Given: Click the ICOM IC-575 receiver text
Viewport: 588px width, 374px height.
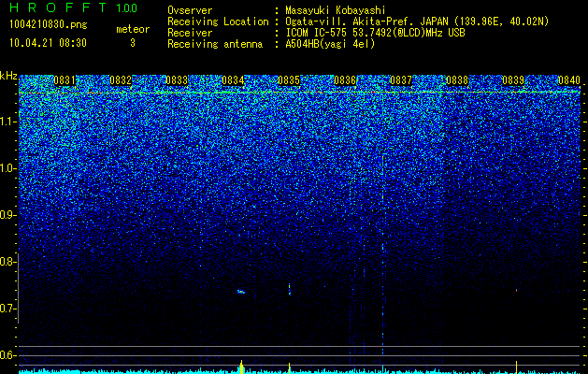Looking at the screenshot, I should (375, 33).
